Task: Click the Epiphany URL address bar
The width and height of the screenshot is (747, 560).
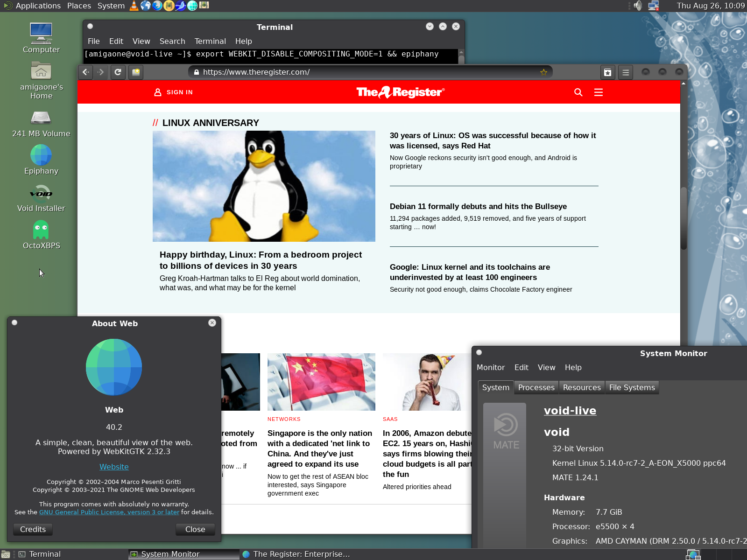Action: (x=370, y=72)
